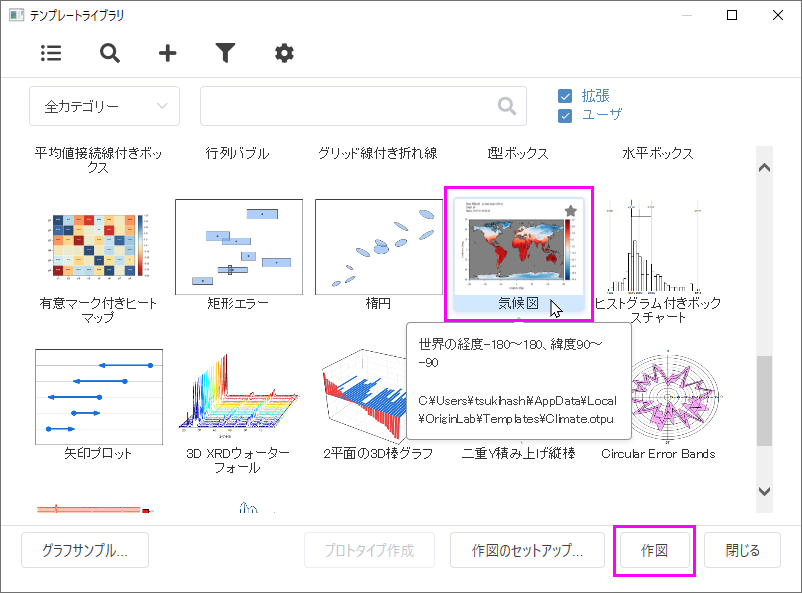Viewport: 802px width, 593px height.
Task: Click the 二重Y積み上げ縦棒 label
Action: tap(519, 453)
